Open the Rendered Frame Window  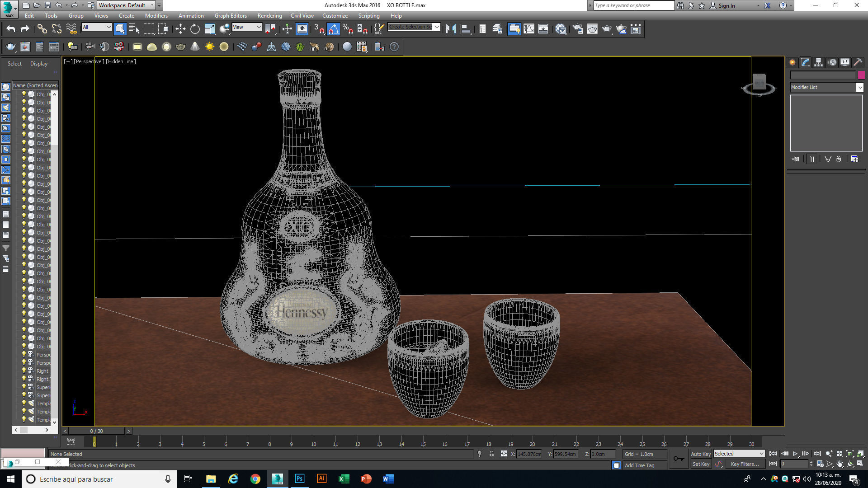pyautogui.click(x=592, y=29)
